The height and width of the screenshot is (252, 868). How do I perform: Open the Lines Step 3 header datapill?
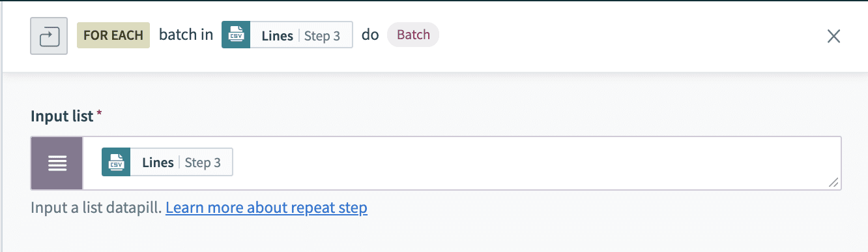coord(287,35)
